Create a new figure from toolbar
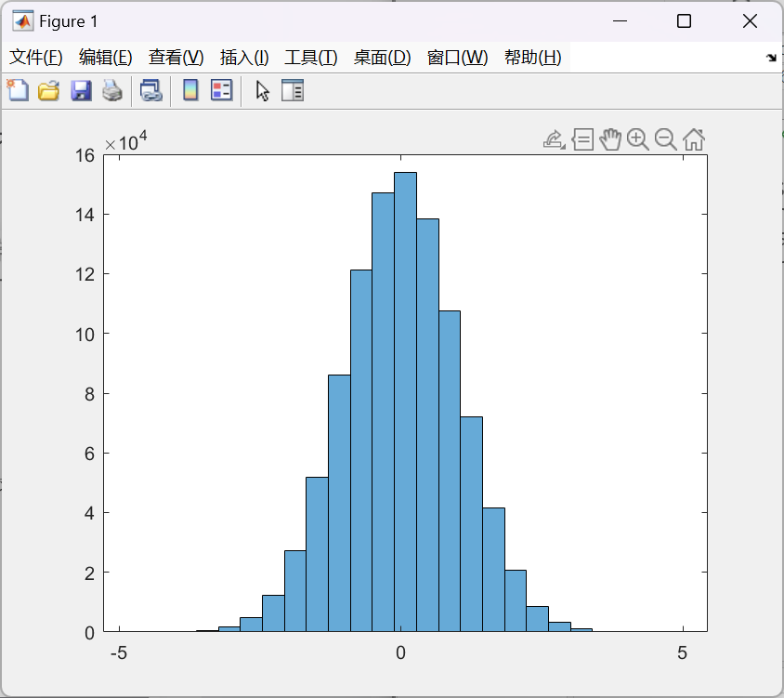Viewport: 784px width, 698px height. (18, 90)
